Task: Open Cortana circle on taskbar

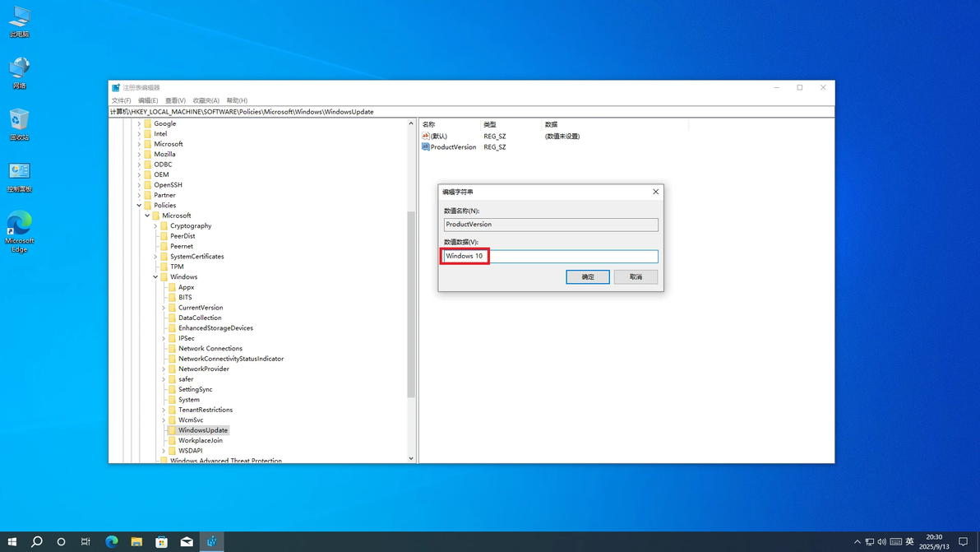Action: pos(61,541)
